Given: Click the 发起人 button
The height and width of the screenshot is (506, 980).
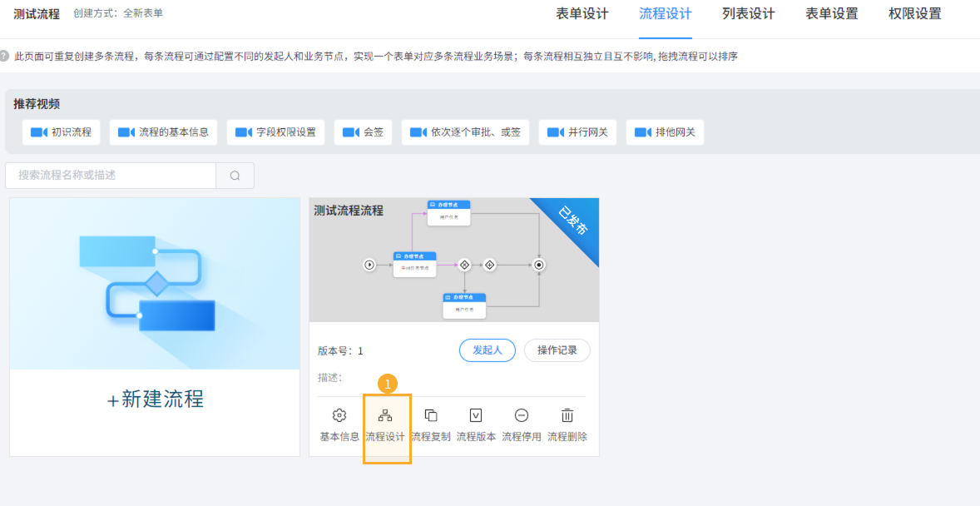Looking at the screenshot, I should point(488,350).
